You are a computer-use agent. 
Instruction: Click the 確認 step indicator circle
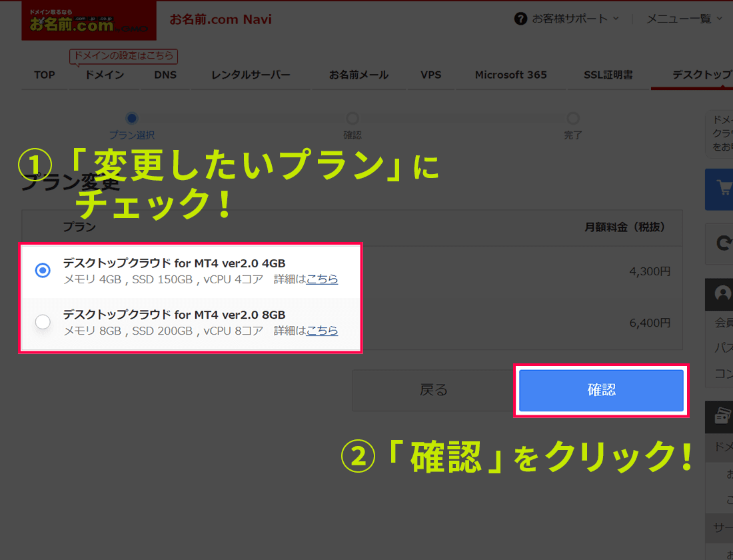pyautogui.click(x=353, y=119)
